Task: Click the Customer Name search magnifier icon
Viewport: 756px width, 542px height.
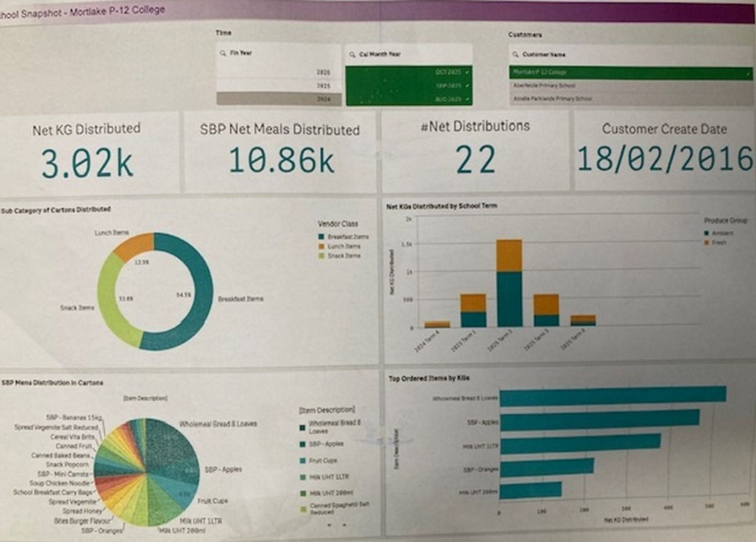Action: point(515,55)
